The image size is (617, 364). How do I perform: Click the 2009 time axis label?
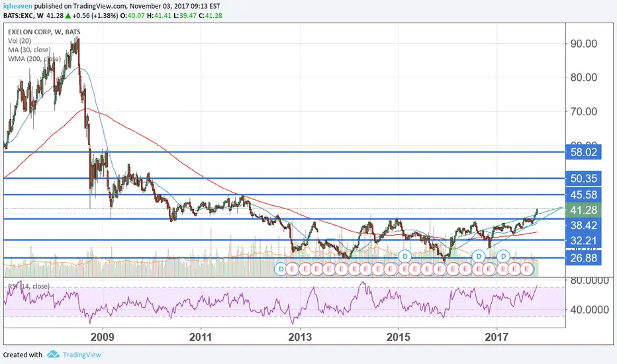[x=103, y=337]
